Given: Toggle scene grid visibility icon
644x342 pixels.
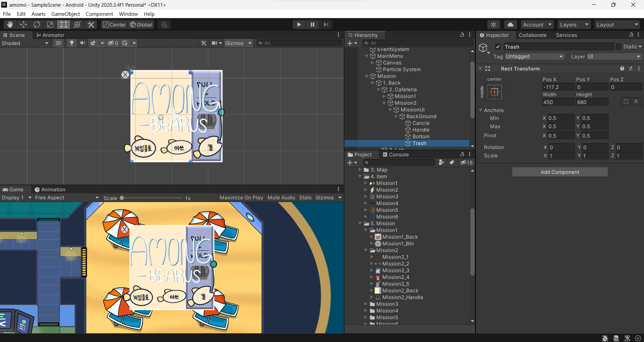Looking at the screenshot, I should pyautogui.click(x=125, y=43).
